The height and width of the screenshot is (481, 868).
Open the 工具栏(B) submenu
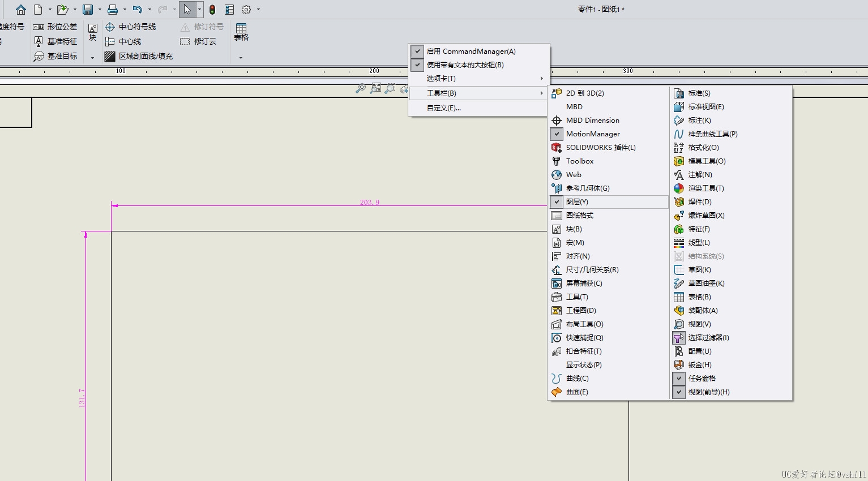[x=478, y=93]
